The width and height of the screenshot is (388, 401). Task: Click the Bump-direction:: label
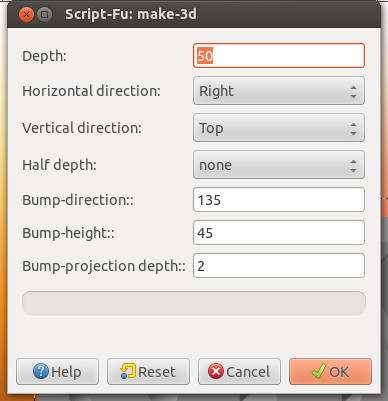[x=78, y=200]
